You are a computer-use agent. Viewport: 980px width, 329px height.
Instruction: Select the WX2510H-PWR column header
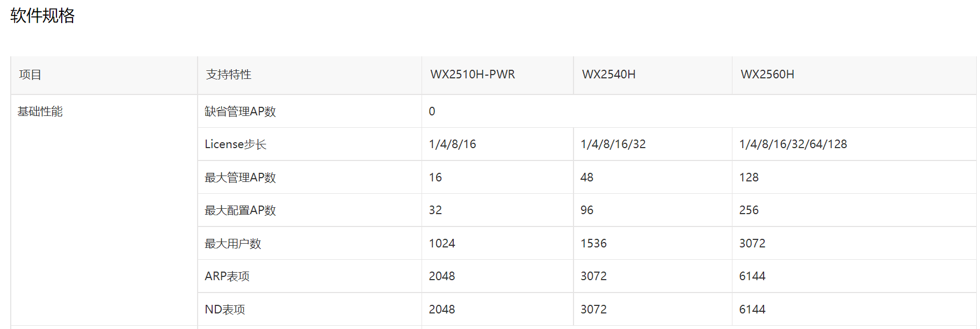(473, 75)
